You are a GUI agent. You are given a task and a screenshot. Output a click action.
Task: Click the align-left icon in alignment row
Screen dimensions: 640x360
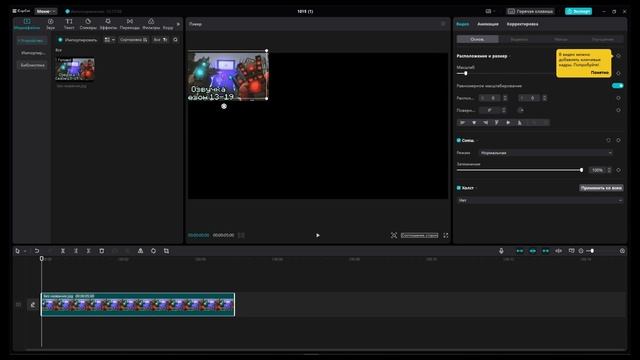pyautogui.click(x=462, y=122)
